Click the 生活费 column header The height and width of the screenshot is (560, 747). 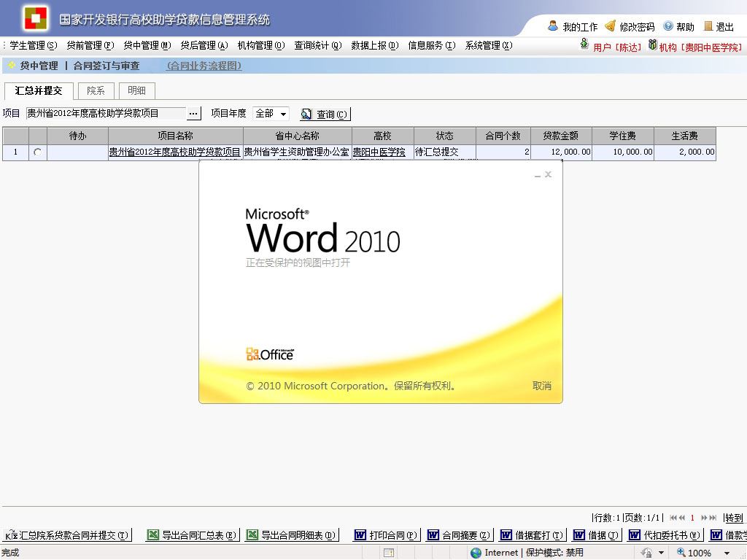[x=685, y=136]
